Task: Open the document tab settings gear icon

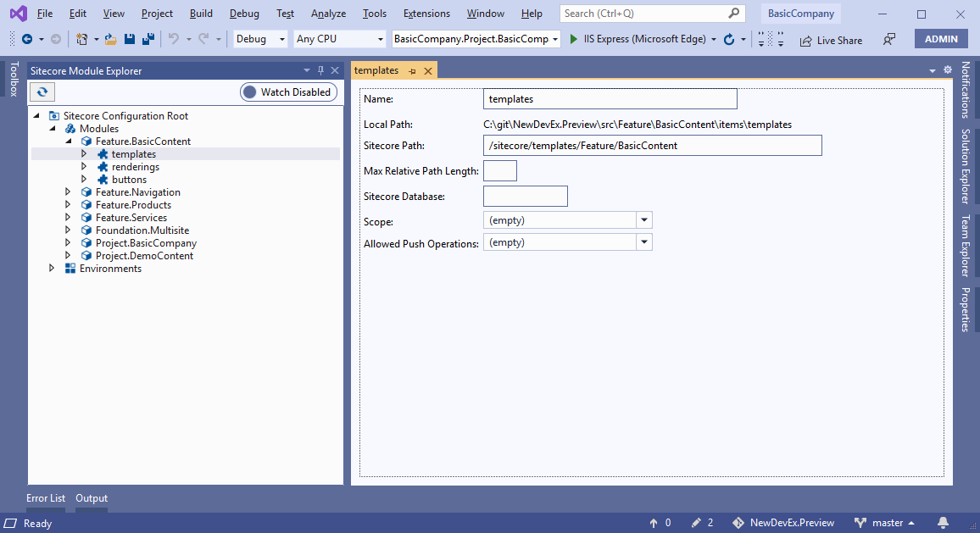Action: pos(948,70)
